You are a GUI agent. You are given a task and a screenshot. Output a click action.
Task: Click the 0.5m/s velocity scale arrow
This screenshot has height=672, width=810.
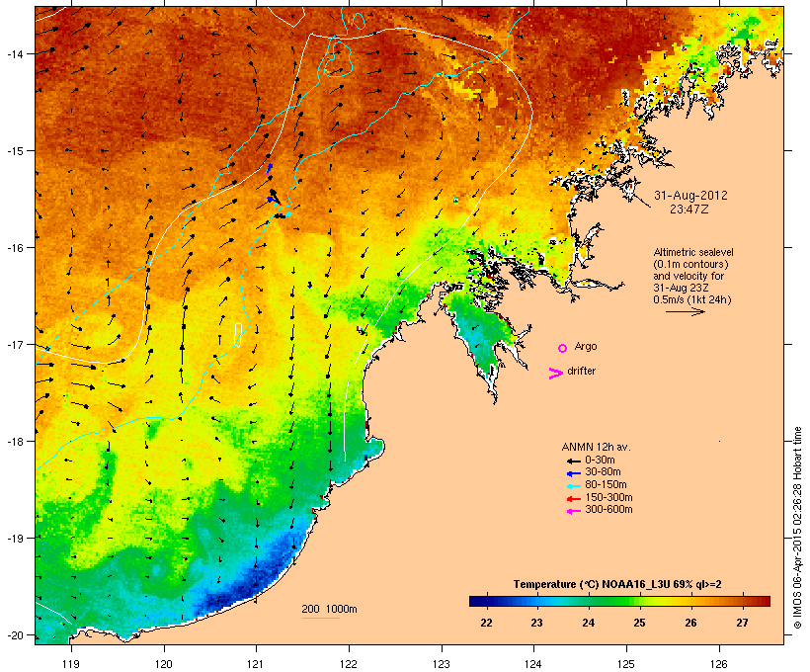(685, 311)
